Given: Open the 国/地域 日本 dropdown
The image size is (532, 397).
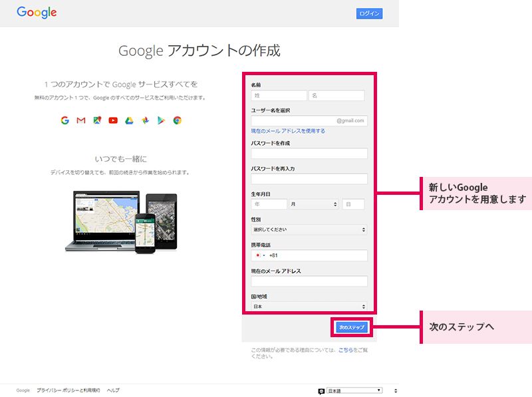Looking at the screenshot, I should pyautogui.click(x=309, y=307).
